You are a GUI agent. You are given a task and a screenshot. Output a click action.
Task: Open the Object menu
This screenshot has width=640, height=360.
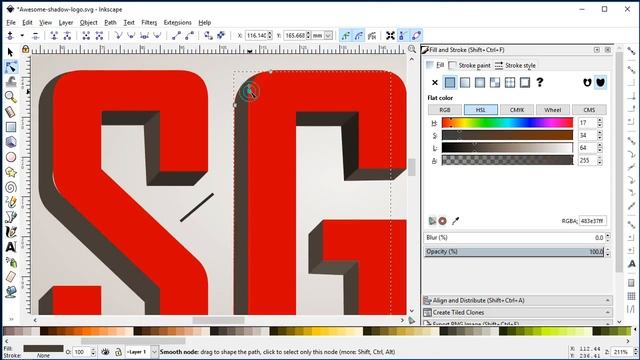pos(89,22)
